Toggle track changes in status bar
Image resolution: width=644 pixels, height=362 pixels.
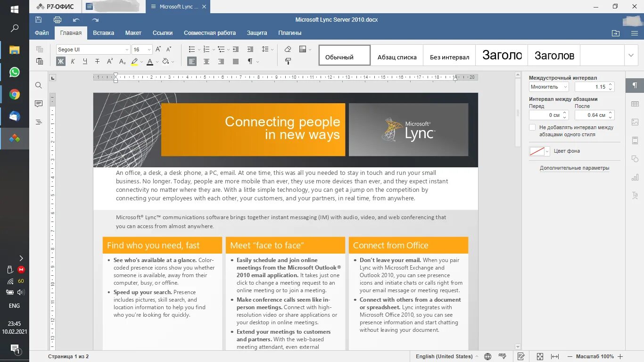pos(521,356)
